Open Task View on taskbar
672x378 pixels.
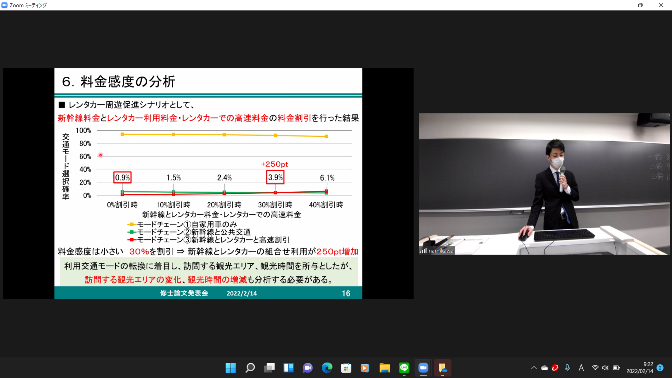pos(269,368)
